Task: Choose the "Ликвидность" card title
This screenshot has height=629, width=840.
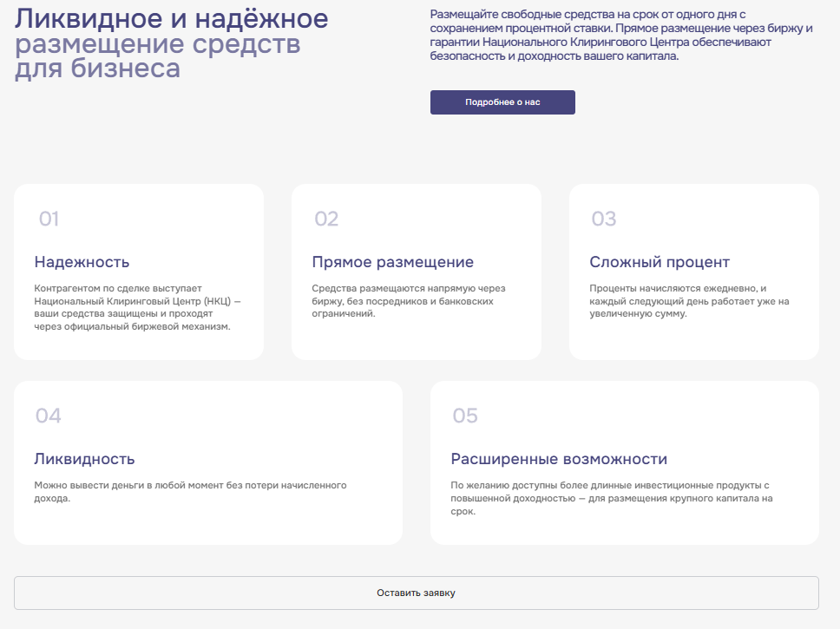Action: (x=84, y=459)
